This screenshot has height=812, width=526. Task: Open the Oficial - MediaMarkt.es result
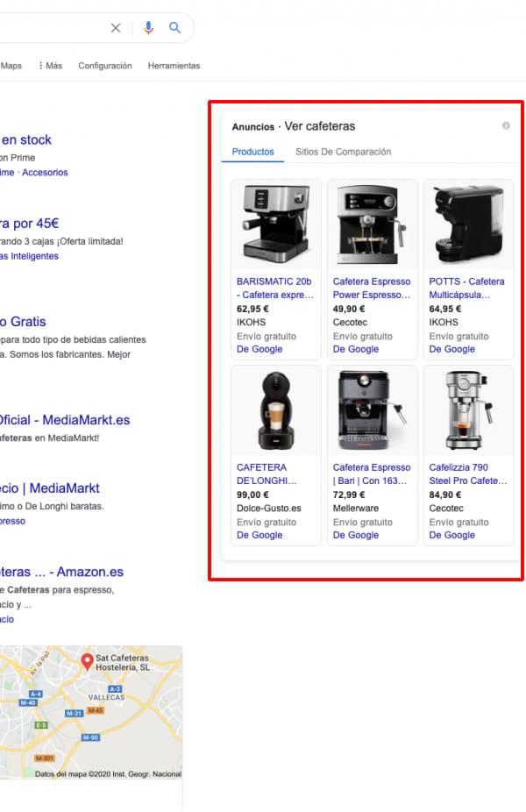65,420
